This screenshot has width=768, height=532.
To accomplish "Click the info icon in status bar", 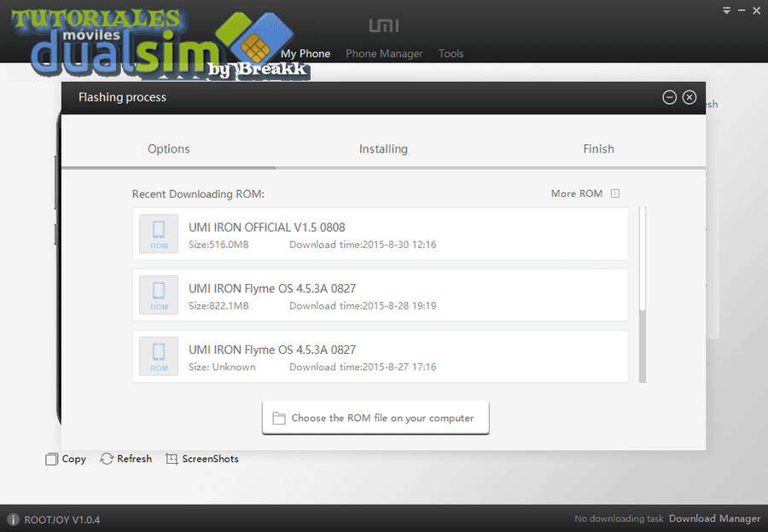I will [x=13, y=519].
